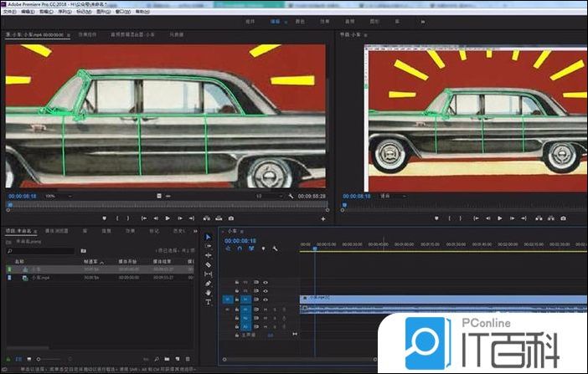Open the 文件 menu
588x374 pixels.
pos(9,13)
